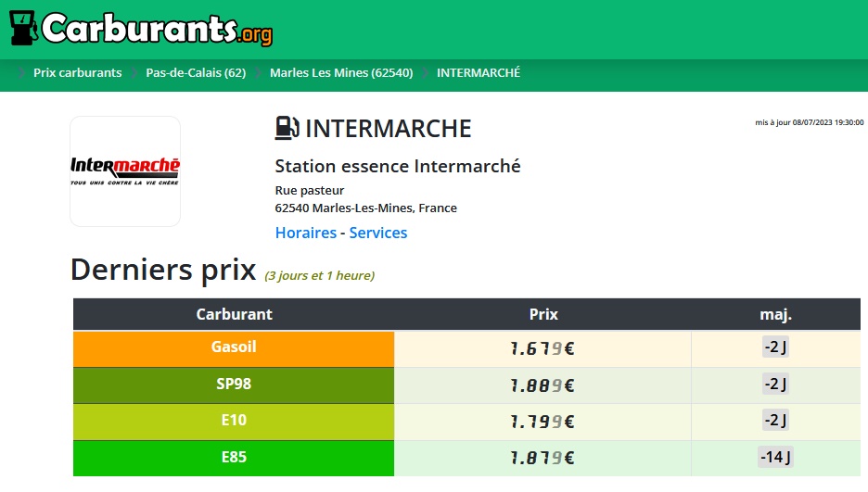This screenshot has width=868, height=492.
Task: Open Marles Les Mines (62540) breadcrumb
Action: 341,73
